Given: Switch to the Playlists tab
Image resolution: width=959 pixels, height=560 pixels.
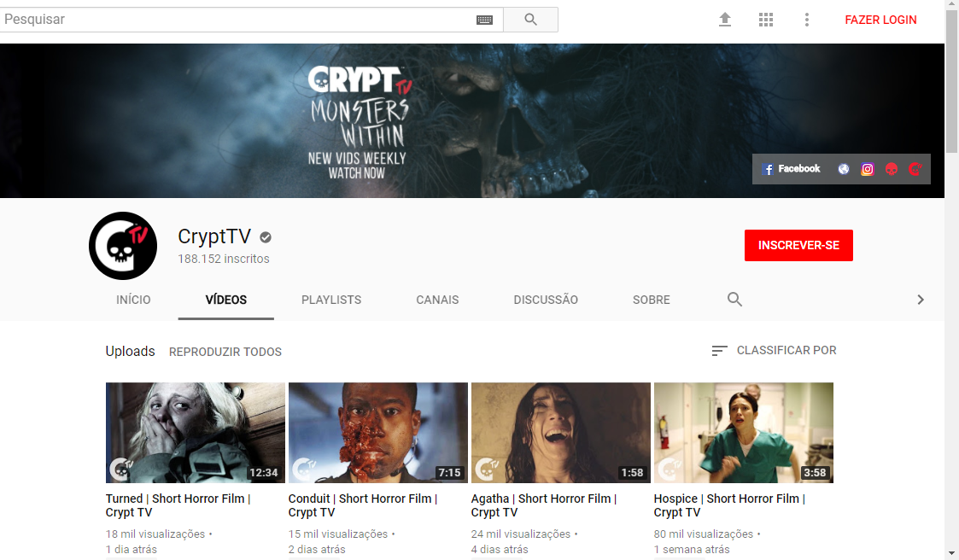Looking at the screenshot, I should coord(331,300).
